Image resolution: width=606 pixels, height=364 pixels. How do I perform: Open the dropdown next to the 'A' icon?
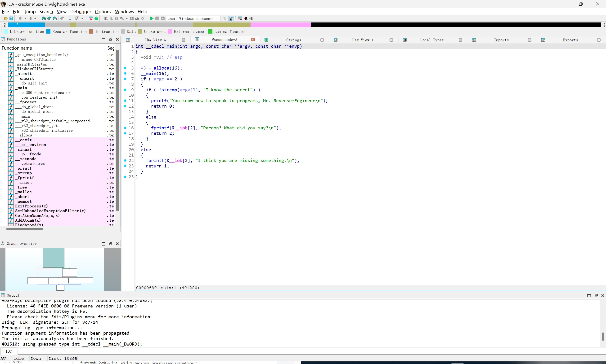[x=82, y=18]
